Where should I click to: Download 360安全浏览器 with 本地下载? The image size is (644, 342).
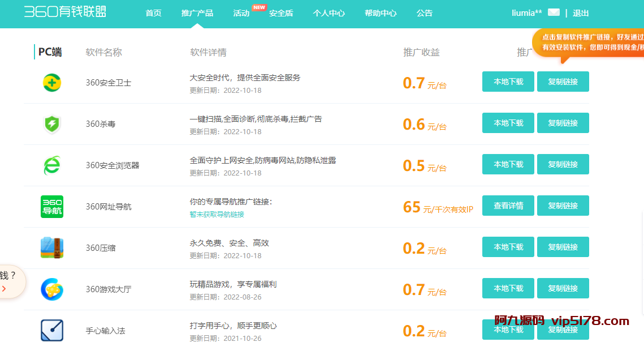click(508, 164)
